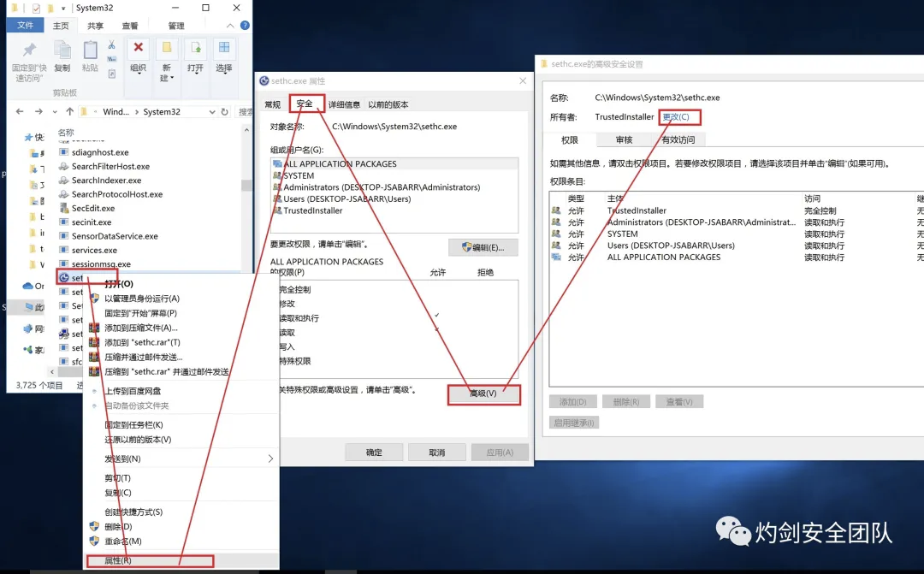Click the Network icon in navigation pane
The image size is (924, 574).
[28, 328]
